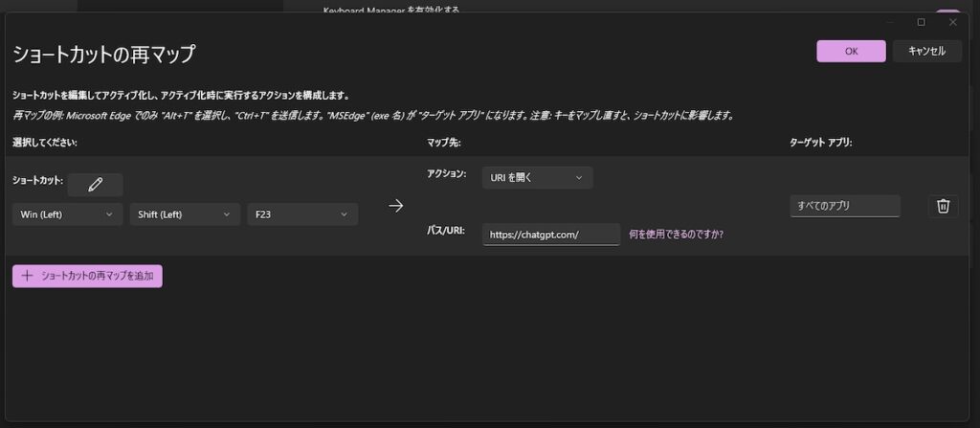Click the right arrow between shortcut and action

[395, 206]
